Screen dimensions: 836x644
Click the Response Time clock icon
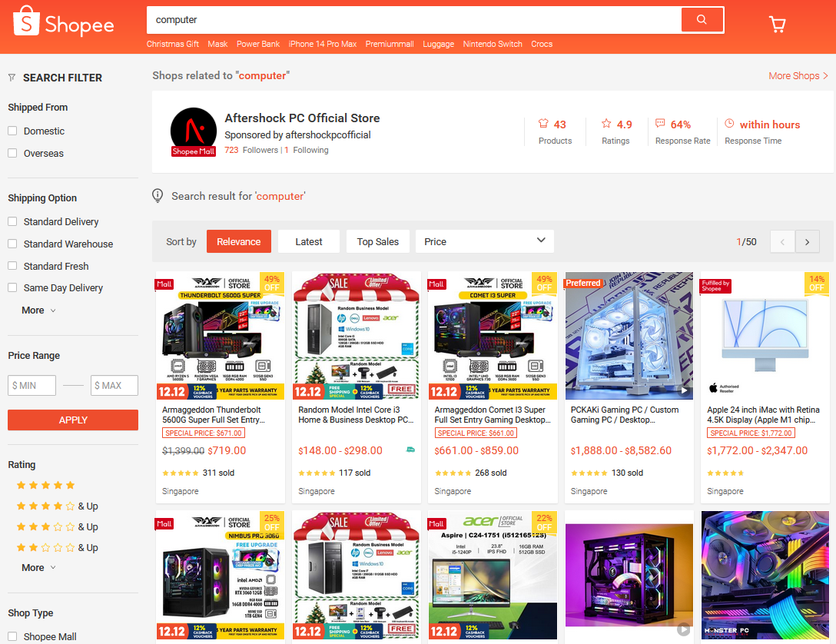[729, 123]
